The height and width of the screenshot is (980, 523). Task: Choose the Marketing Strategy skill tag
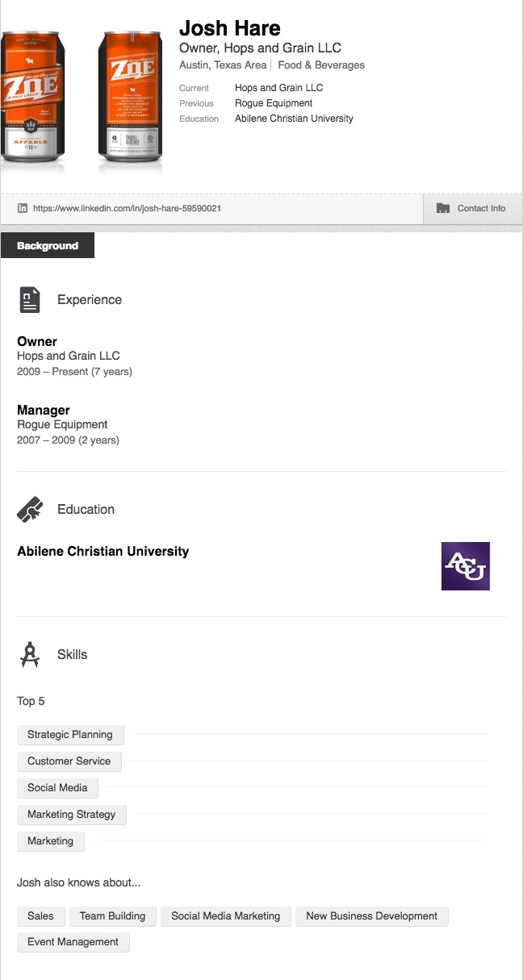point(71,815)
